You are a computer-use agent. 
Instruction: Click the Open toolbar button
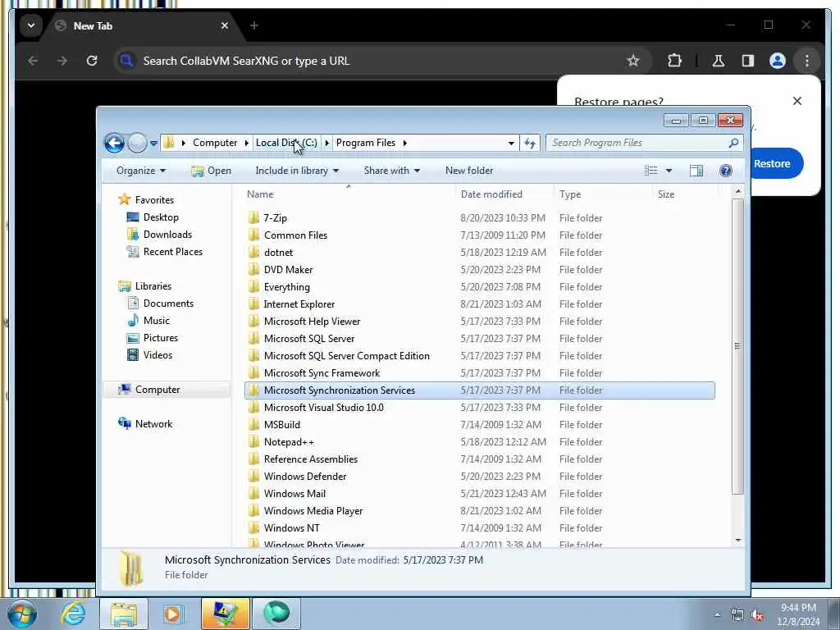[211, 171]
